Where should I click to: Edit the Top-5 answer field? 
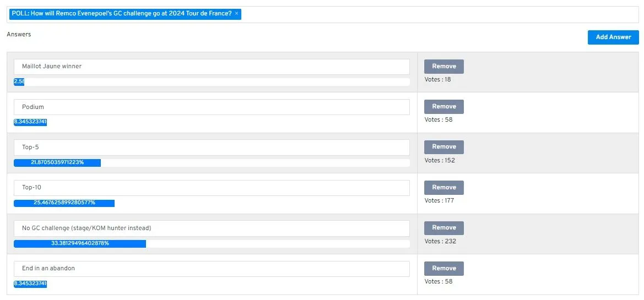(212, 148)
